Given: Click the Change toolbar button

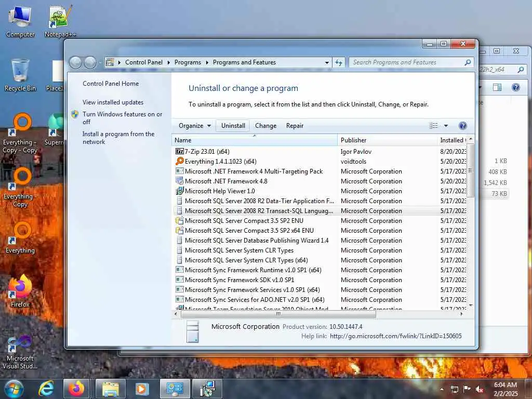Looking at the screenshot, I should coord(265,126).
